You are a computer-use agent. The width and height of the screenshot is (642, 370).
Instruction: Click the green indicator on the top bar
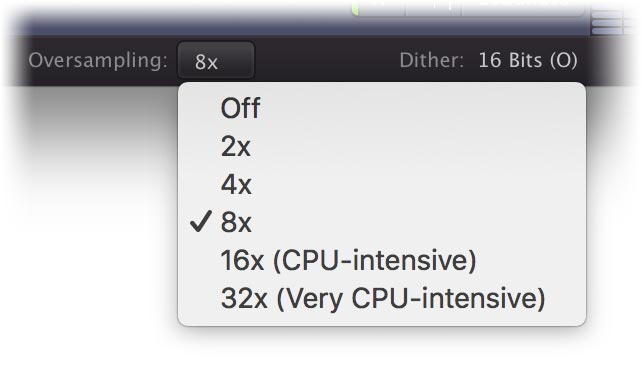[x=355, y=9]
